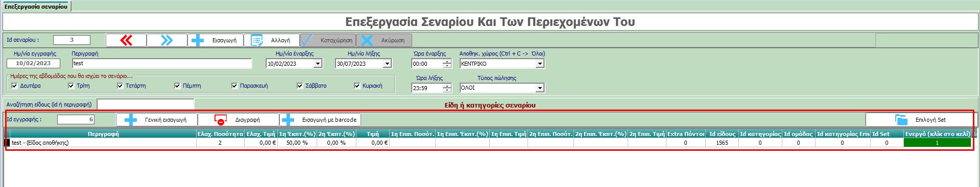Click the Ελαχ. Τιμή column header
The width and height of the screenshot is (980, 187).
click(x=261, y=134)
